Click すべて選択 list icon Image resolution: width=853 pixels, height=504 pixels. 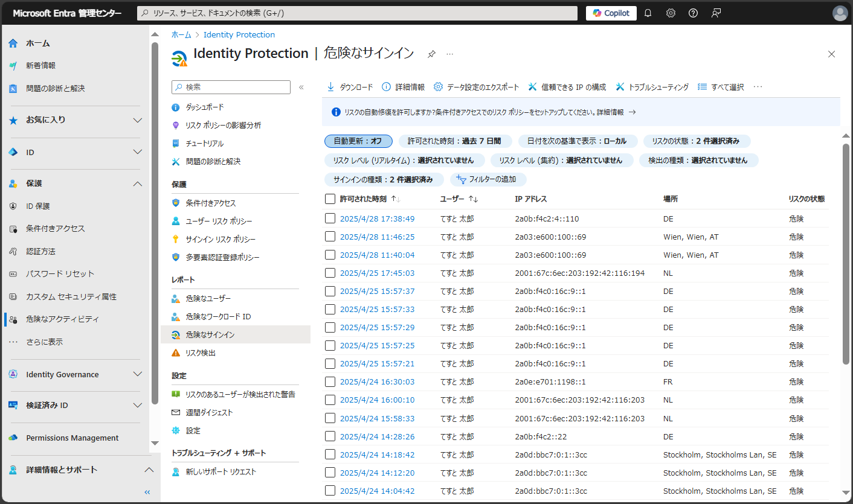click(x=702, y=87)
